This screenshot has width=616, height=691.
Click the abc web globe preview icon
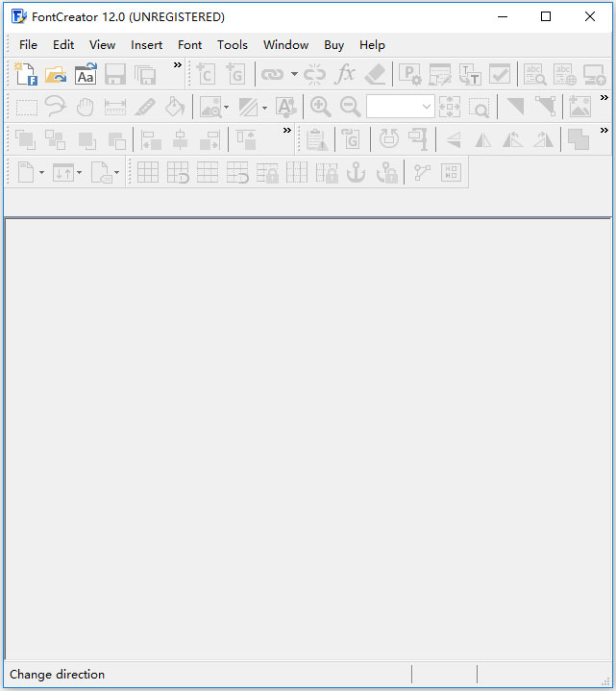point(565,74)
